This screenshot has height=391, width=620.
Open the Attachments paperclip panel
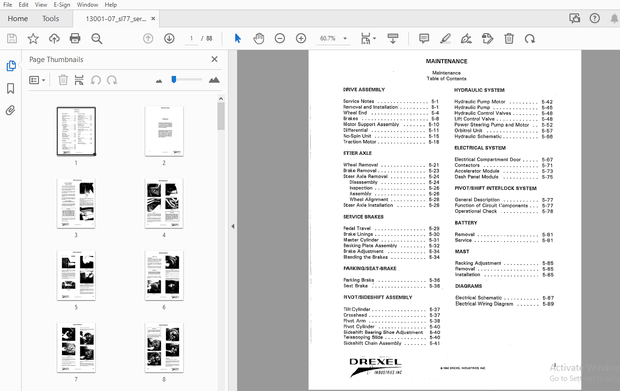tap(11, 110)
